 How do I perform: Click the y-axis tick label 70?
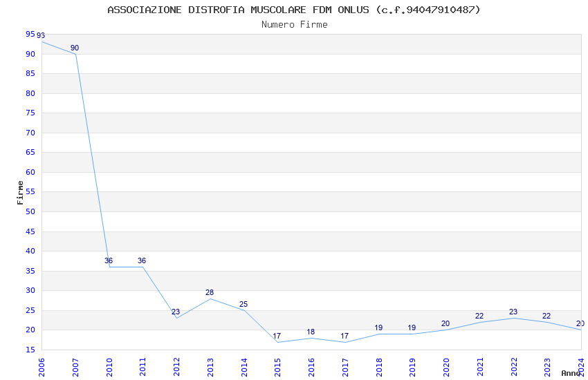[x=30, y=133]
